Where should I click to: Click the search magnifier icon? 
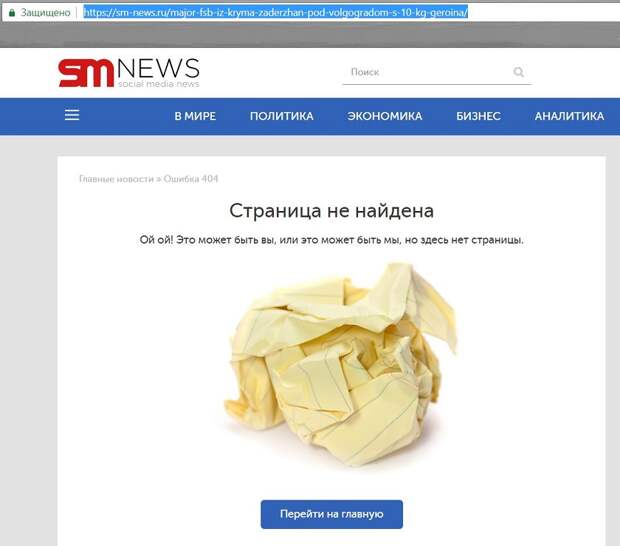click(518, 72)
